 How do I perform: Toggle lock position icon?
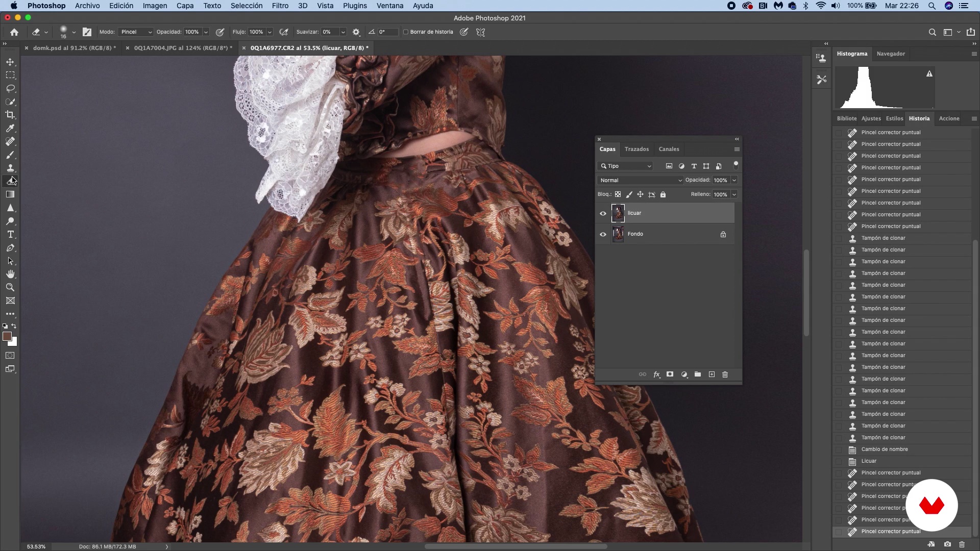[x=640, y=194]
